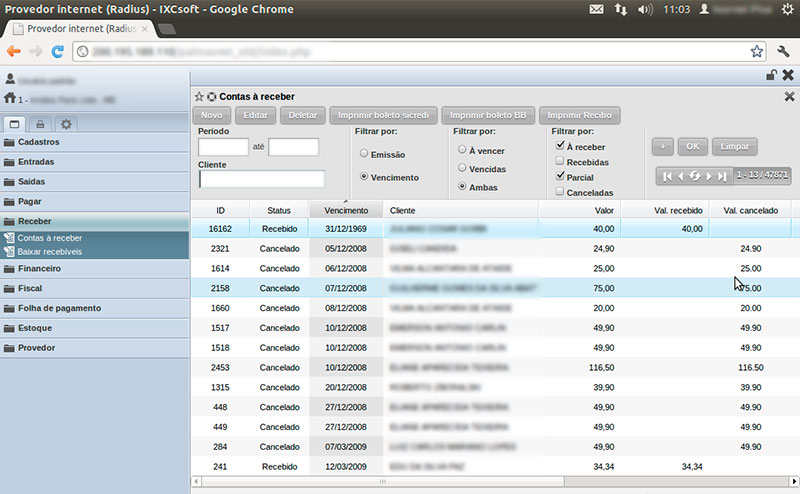Go to first page of records
The height and width of the screenshot is (494, 800).
667,177
